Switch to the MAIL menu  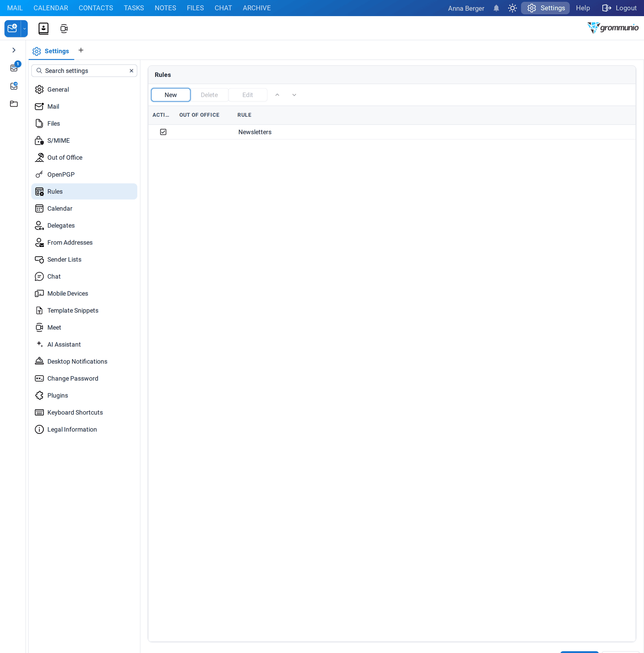[x=15, y=8]
